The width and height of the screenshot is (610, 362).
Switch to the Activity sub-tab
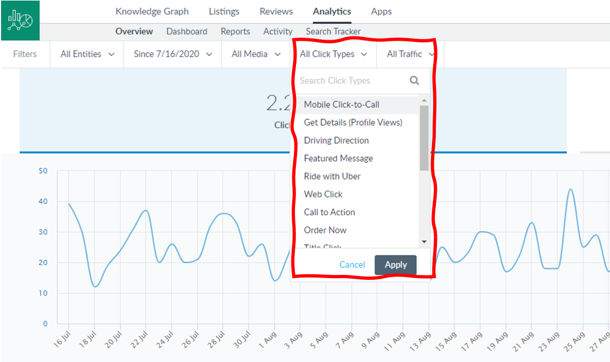(277, 31)
